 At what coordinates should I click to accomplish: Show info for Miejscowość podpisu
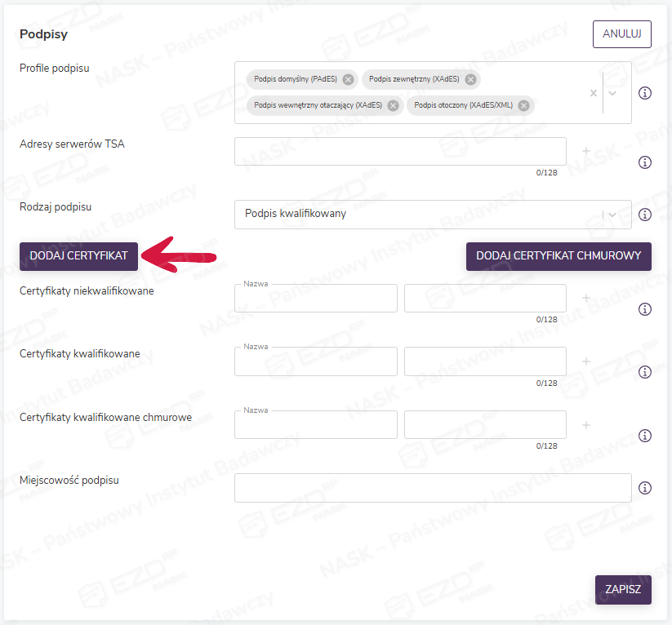pyautogui.click(x=644, y=488)
